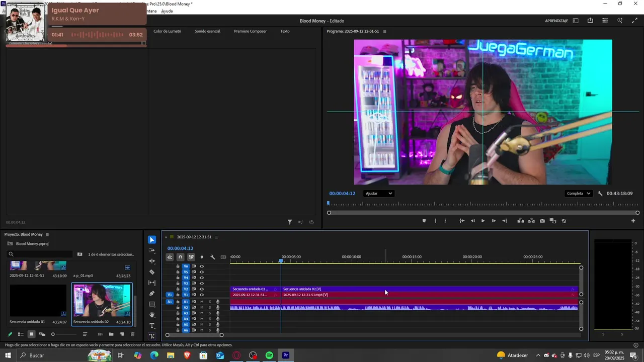Image resolution: width=644 pixels, height=362 pixels.
Task: Select the Pen tool
Action: (x=152, y=294)
